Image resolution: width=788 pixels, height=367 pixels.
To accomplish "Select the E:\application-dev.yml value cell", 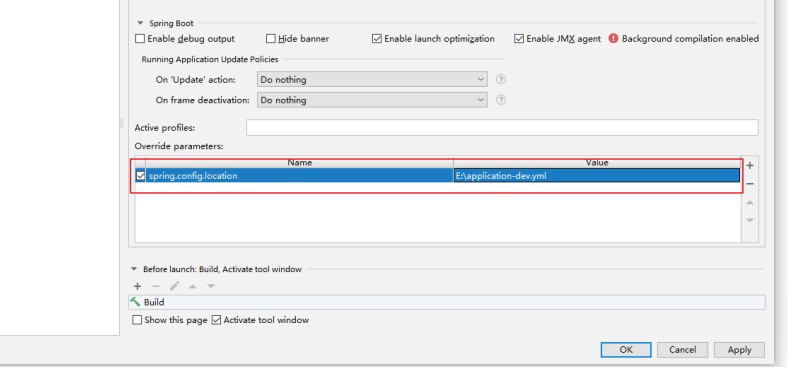I will click(x=597, y=176).
